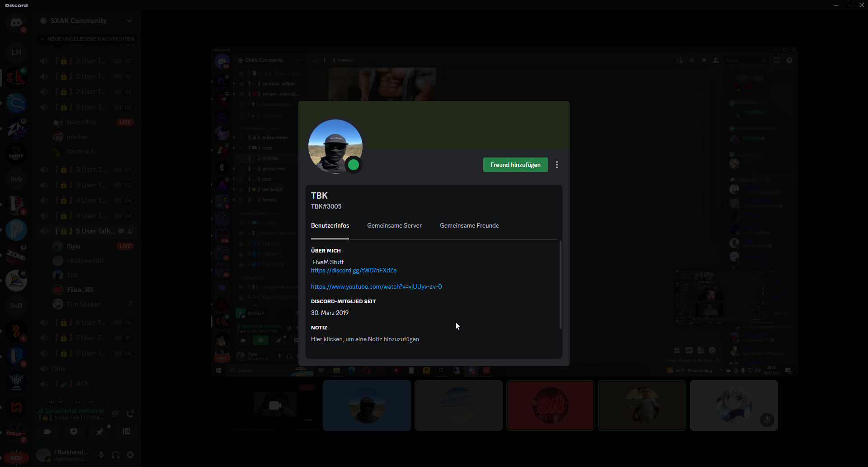Click the Freund hinzufügen button
This screenshot has width=868, height=467.
point(515,165)
